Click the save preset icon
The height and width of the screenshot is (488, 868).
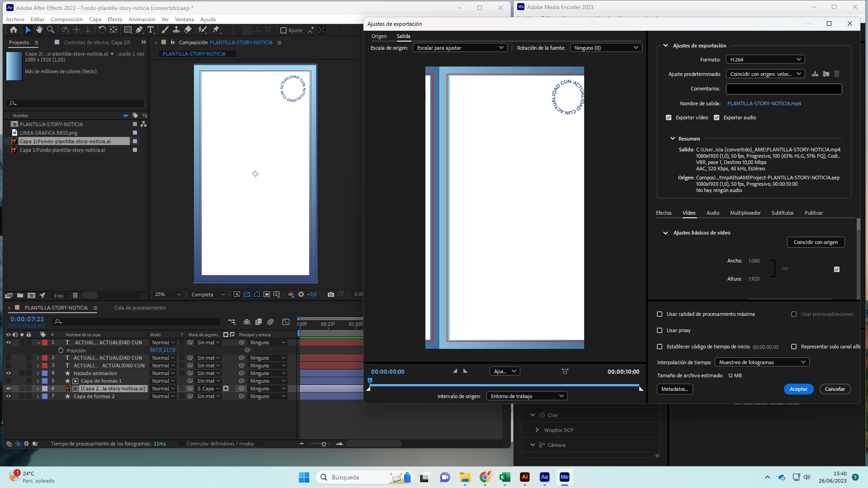click(x=815, y=74)
